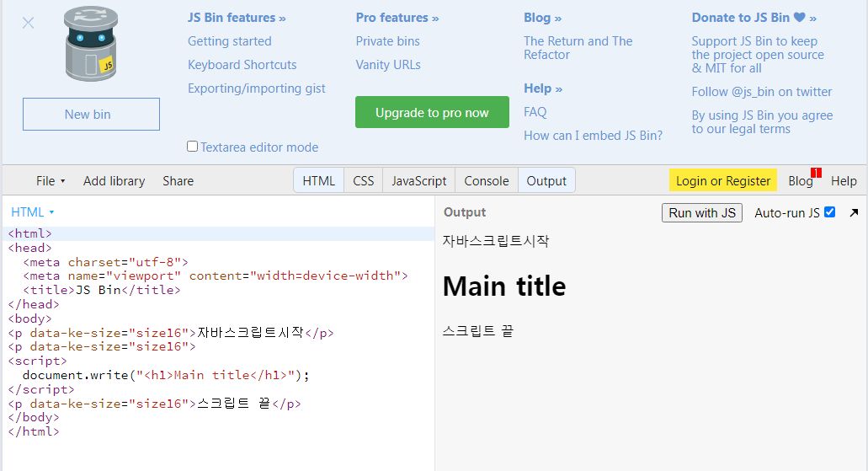
Task: Open the Private bins link
Action: point(387,41)
